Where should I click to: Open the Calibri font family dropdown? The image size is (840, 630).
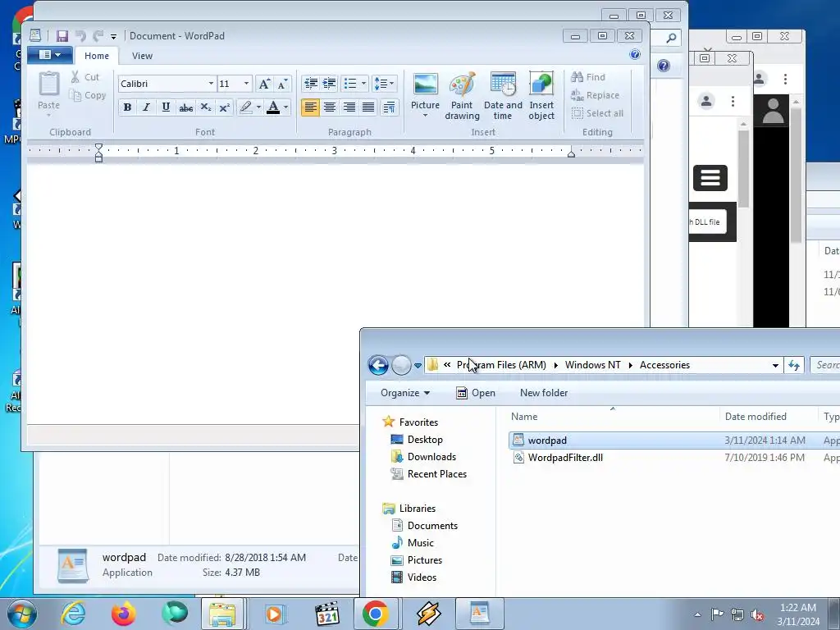(211, 84)
